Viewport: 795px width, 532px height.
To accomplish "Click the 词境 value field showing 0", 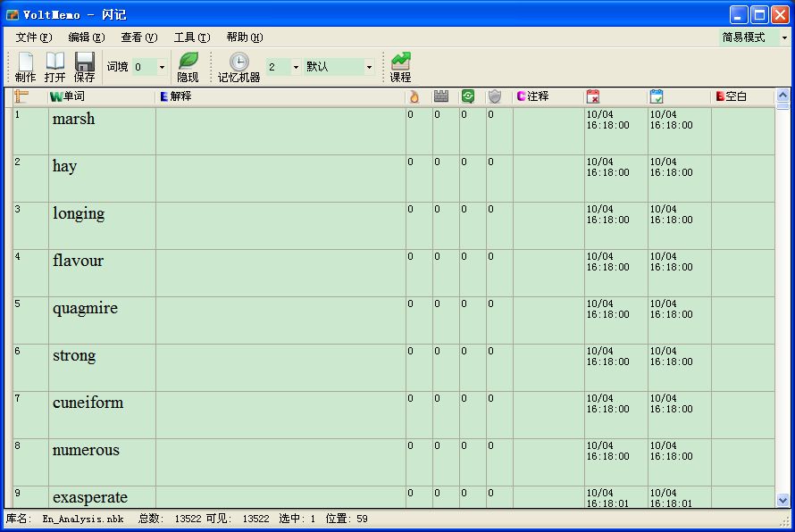I will [145, 67].
